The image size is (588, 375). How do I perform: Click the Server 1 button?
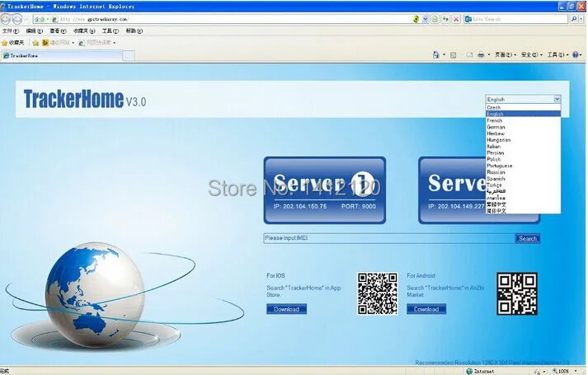coord(325,190)
